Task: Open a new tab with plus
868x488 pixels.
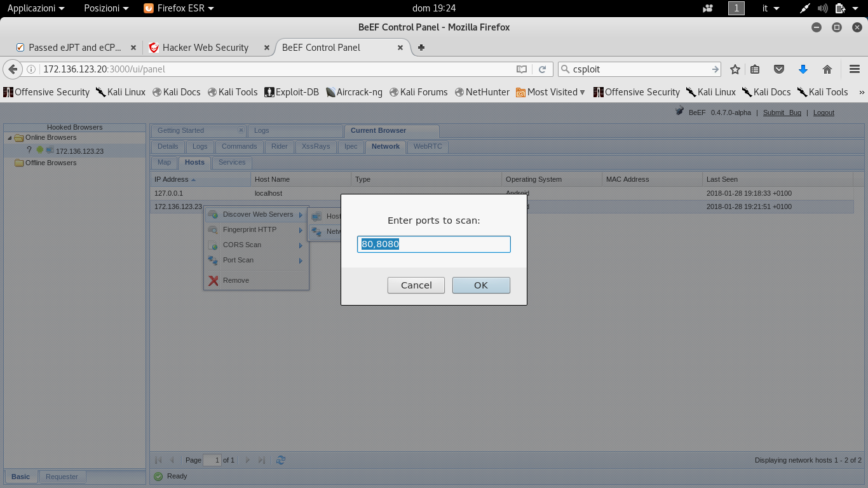Action: [421, 48]
